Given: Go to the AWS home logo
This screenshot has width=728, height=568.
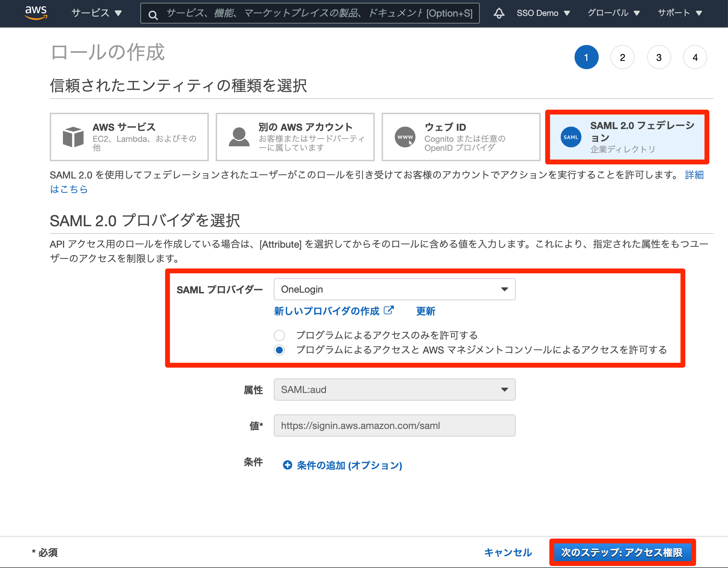Looking at the screenshot, I should pos(36,12).
